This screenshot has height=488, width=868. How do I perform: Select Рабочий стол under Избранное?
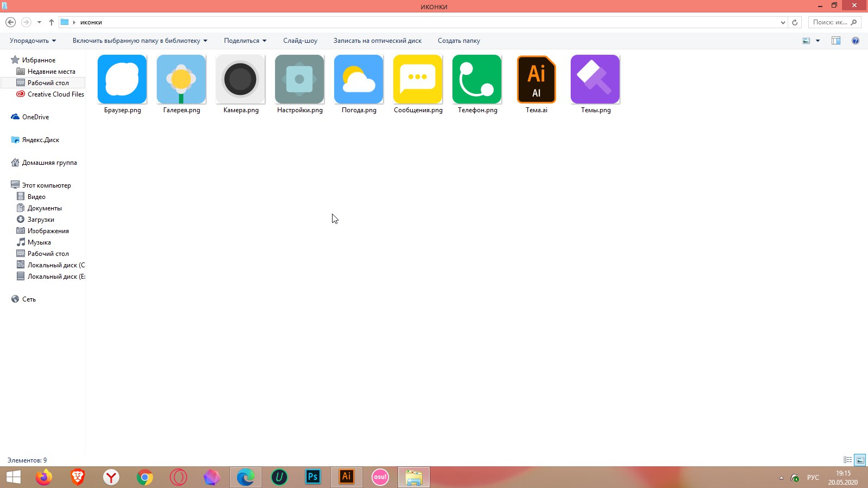tap(48, 83)
